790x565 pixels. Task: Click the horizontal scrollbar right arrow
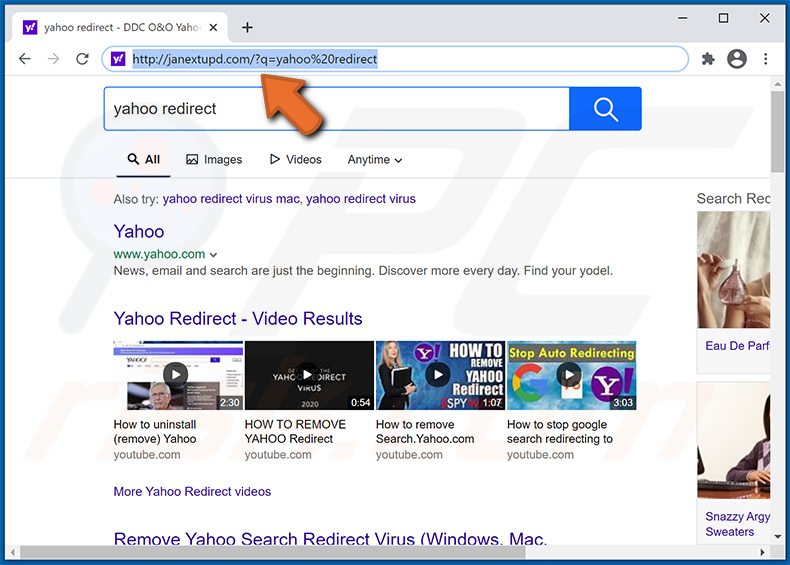tap(763, 552)
